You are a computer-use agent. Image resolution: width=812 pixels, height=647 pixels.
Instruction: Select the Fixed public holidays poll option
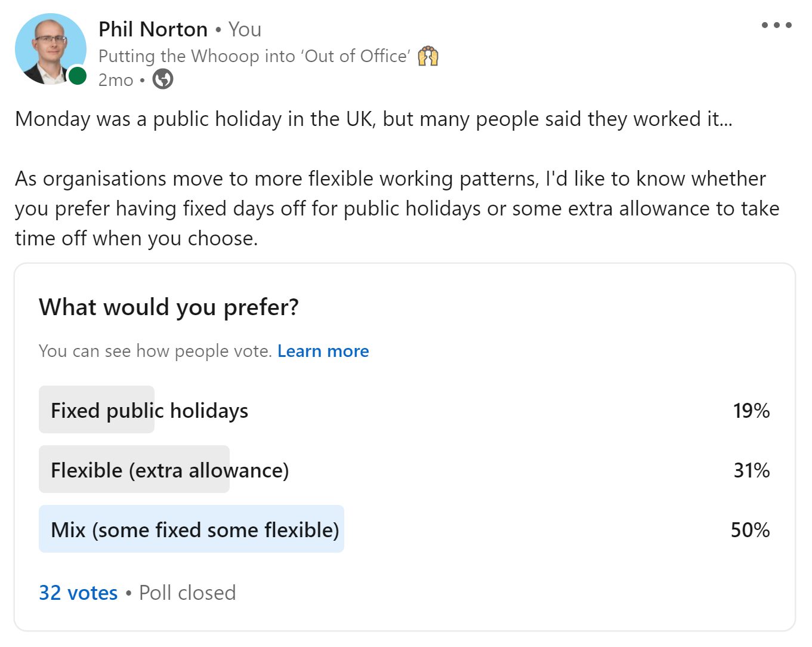pos(149,411)
